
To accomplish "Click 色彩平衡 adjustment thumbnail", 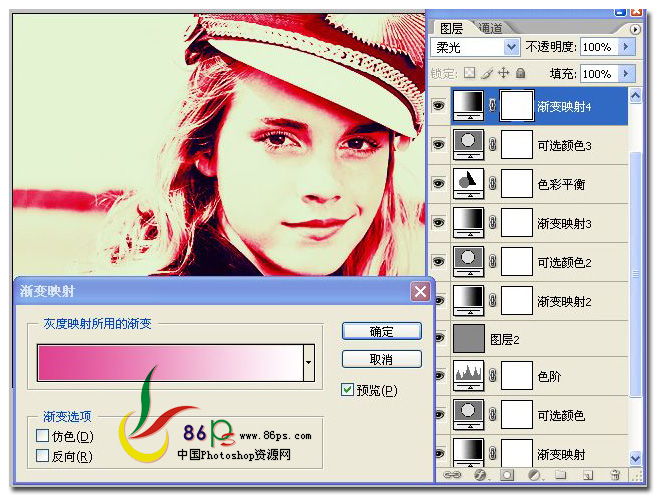I will click(468, 183).
